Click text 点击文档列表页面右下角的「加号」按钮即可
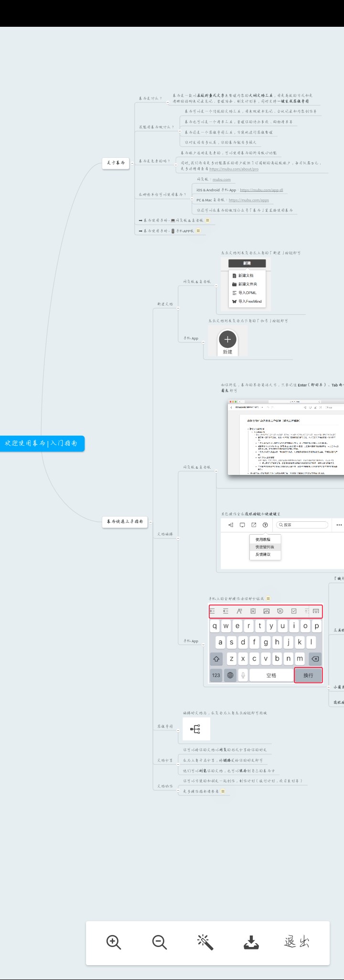The height and width of the screenshot is (980, 344). click(248, 321)
